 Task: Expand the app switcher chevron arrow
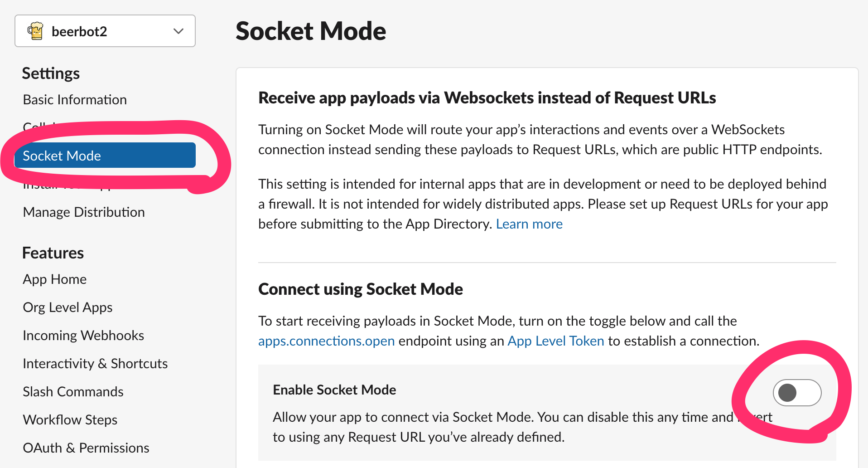[x=178, y=31]
